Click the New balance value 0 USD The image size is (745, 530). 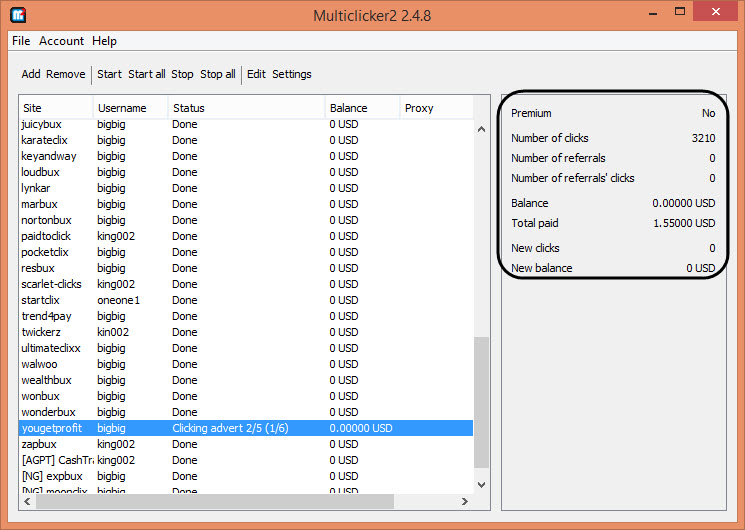pyautogui.click(x=700, y=268)
